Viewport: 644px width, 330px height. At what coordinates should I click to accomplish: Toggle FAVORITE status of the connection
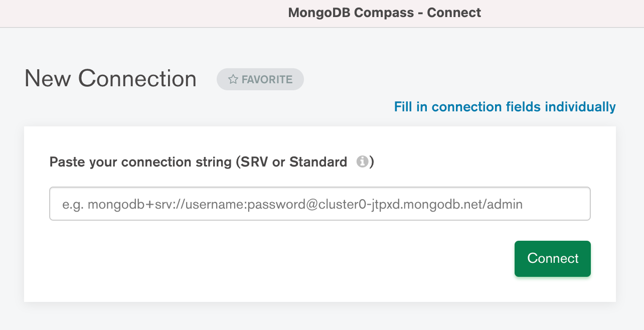260,79
